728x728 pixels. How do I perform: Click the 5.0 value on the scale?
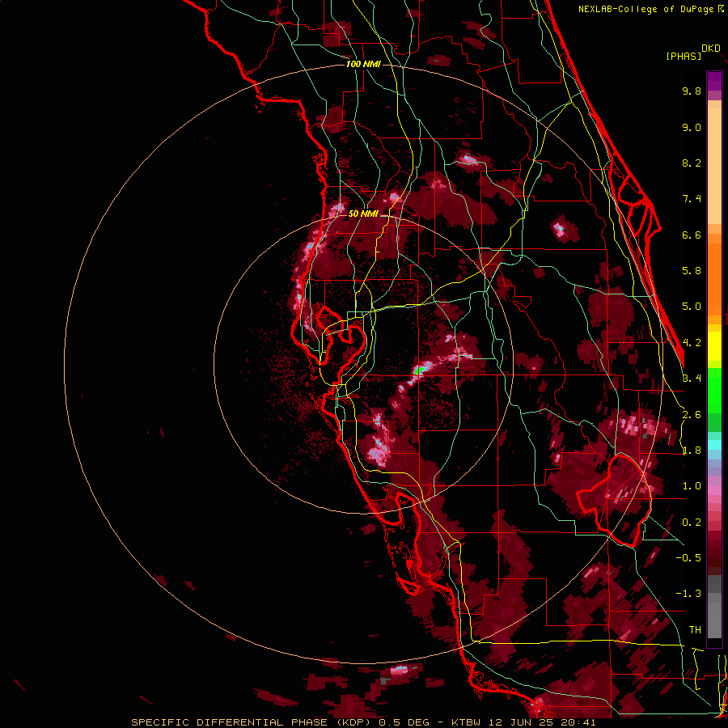click(692, 307)
